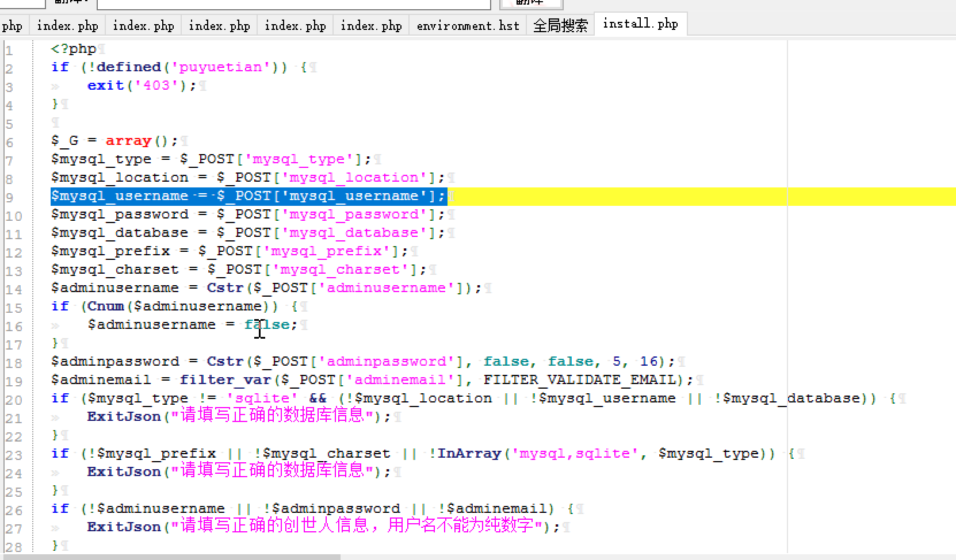Screen dimensions: 956x560
Task: Open the 全局搜索 tab
Action: click(560, 26)
